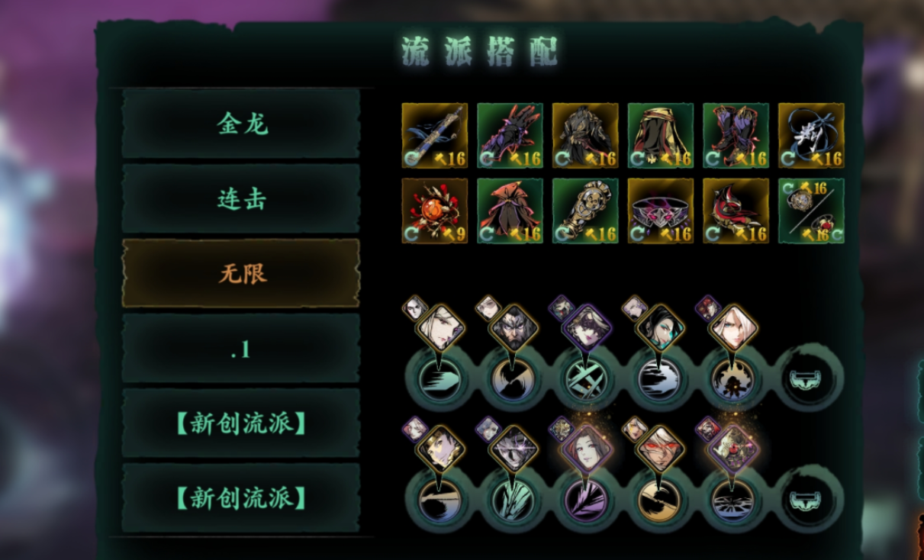Select the red boots equipment icon

point(736,135)
